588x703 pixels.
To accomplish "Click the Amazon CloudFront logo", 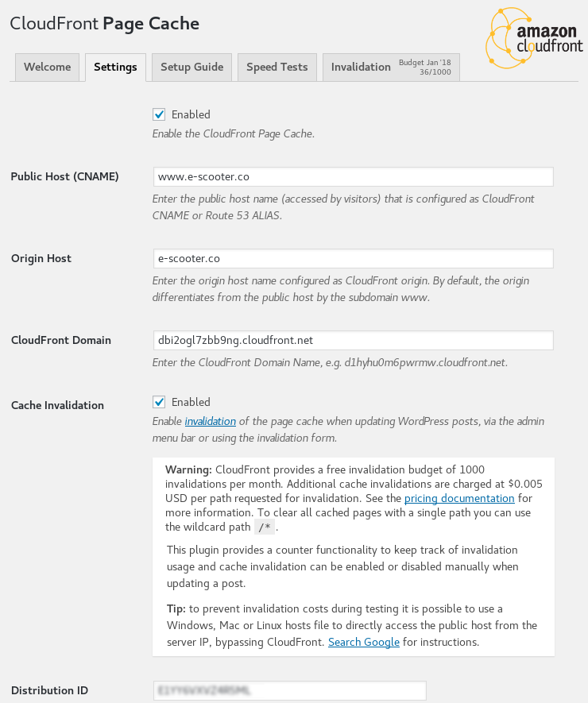I will 534,38.
